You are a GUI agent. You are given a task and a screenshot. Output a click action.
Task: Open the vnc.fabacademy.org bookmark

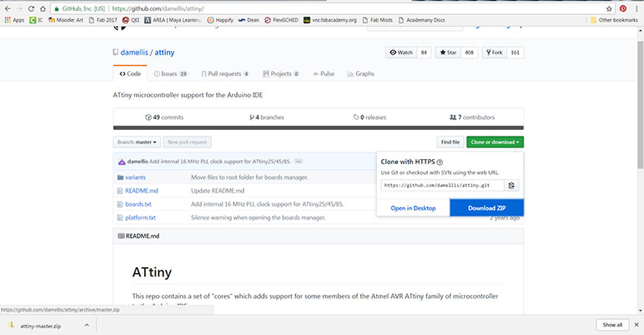[330, 20]
